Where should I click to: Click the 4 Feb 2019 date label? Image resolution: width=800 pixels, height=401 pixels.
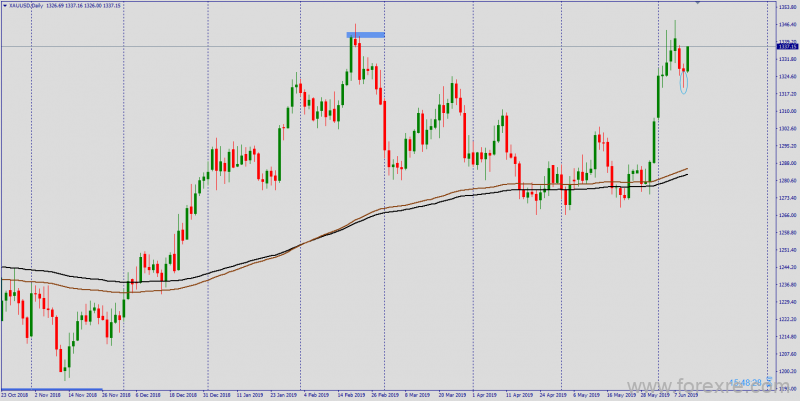click(317, 395)
